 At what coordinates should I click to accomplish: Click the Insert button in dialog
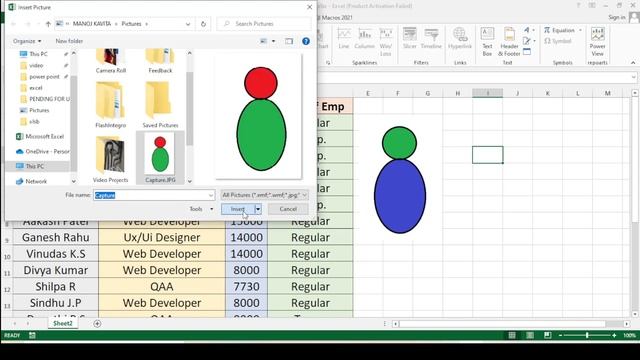click(238, 209)
